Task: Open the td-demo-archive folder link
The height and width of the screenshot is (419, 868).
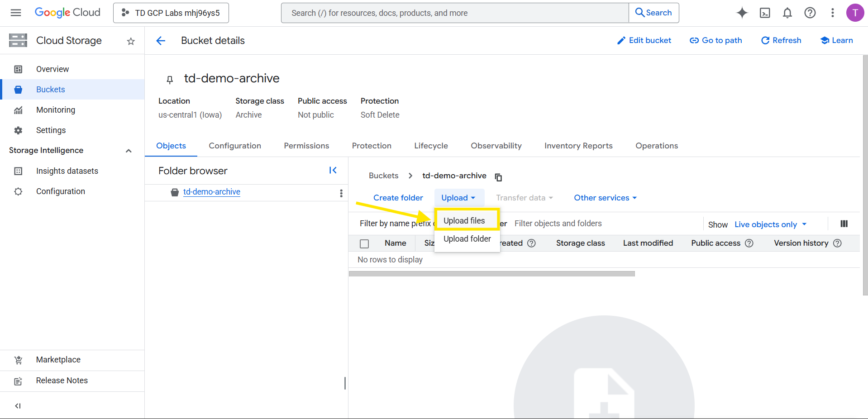Action: (x=211, y=192)
